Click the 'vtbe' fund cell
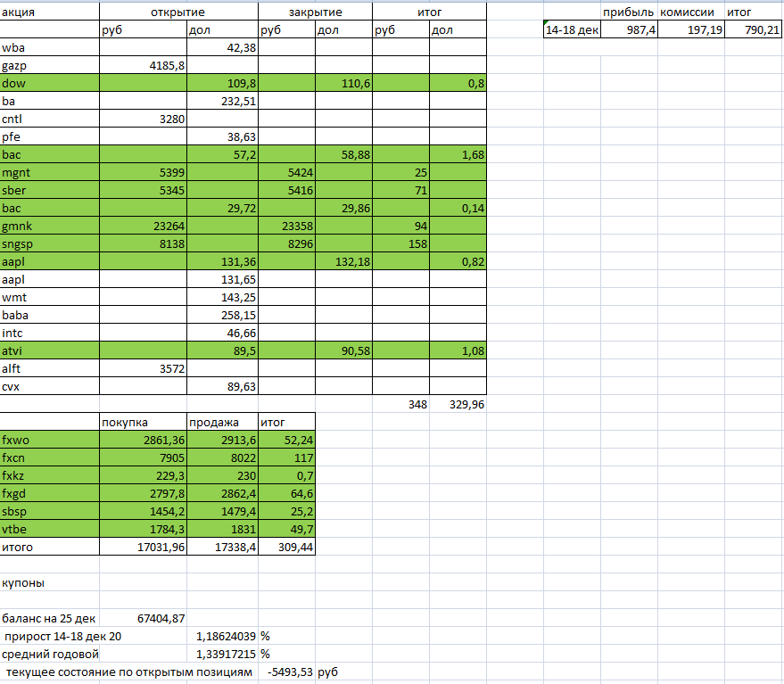This screenshot has width=784, height=684. pyautogui.click(x=49, y=529)
